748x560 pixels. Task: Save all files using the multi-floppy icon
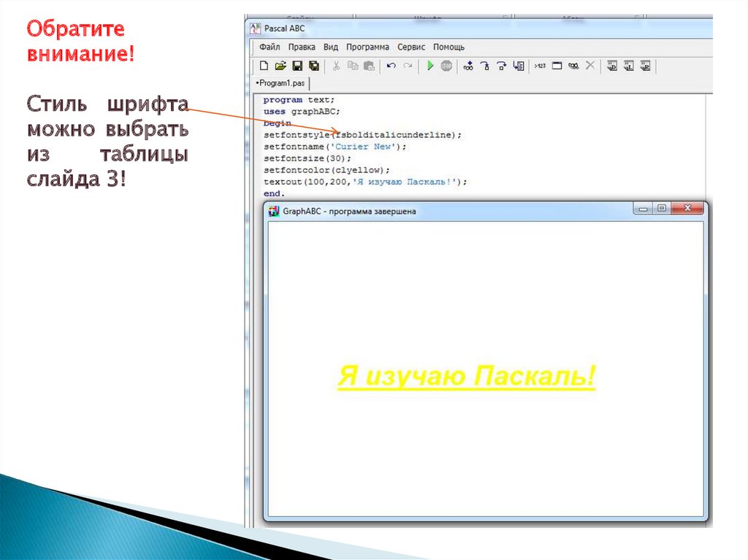click(x=314, y=66)
